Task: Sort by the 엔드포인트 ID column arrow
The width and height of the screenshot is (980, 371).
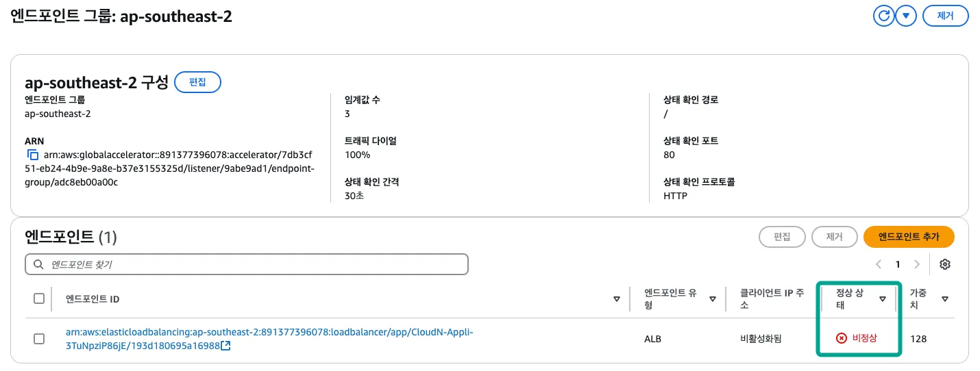Action: pyautogui.click(x=617, y=299)
